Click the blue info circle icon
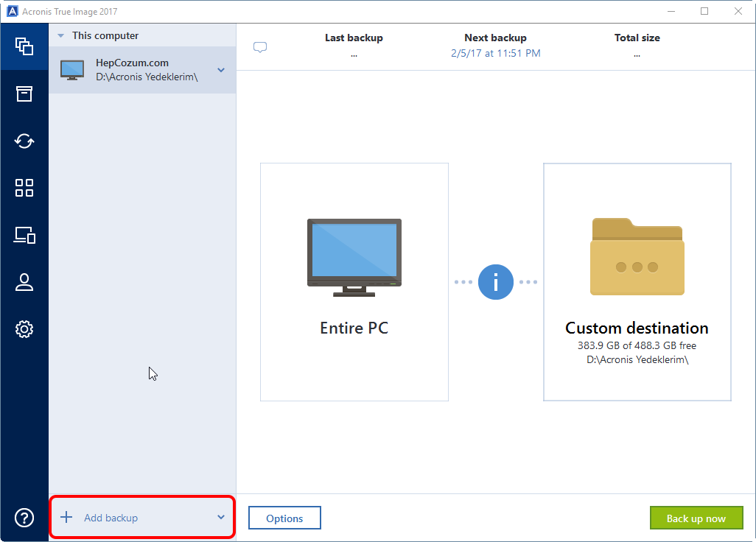This screenshot has height=542, width=756. [496, 282]
